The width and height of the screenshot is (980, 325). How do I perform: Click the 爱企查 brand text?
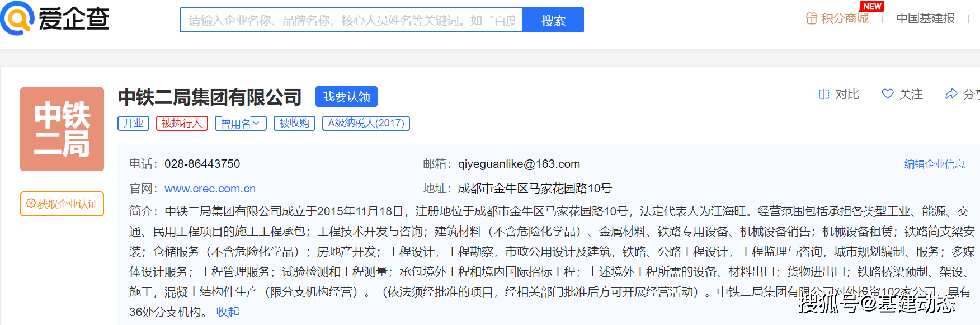[74, 19]
